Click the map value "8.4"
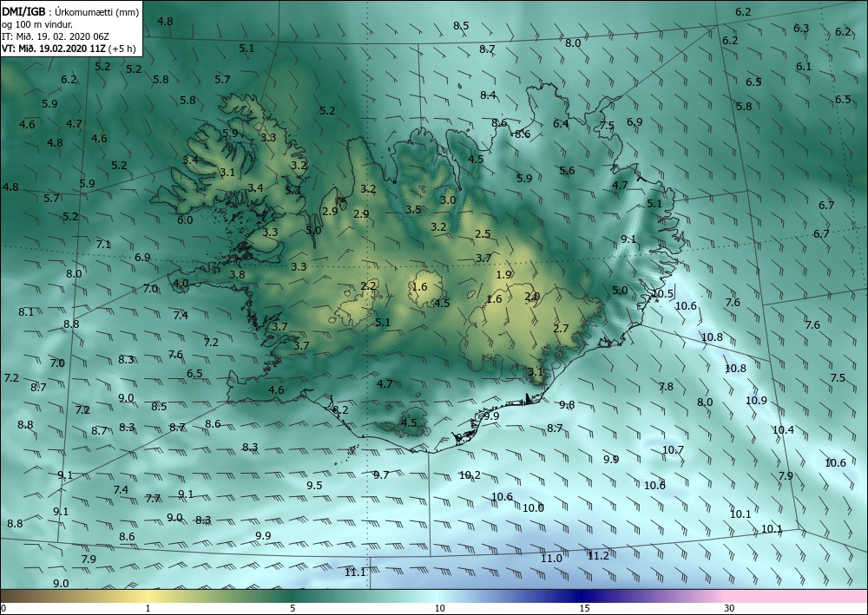 tap(488, 95)
